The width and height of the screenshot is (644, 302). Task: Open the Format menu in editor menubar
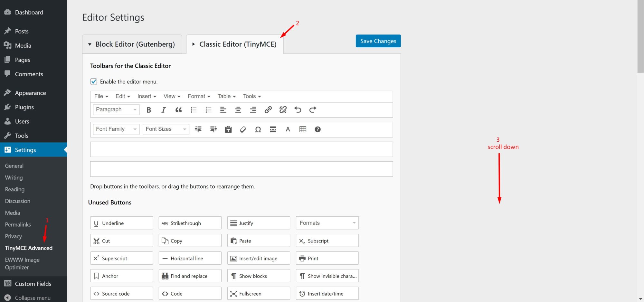point(199,96)
